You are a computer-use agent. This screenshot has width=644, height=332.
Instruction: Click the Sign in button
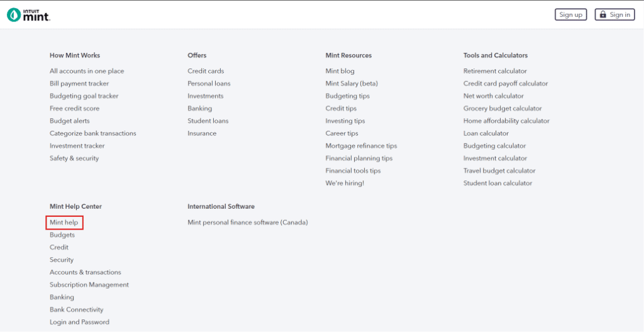614,14
